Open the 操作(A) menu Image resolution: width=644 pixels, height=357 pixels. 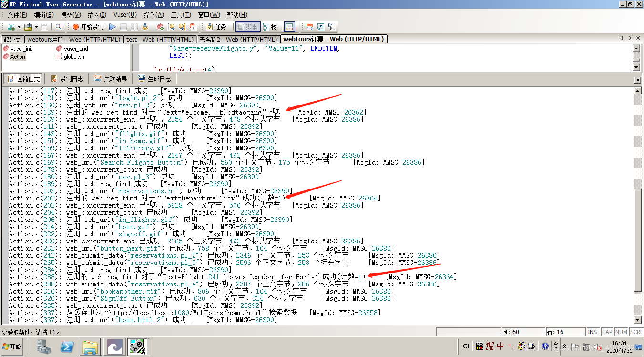[x=153, y=15]
